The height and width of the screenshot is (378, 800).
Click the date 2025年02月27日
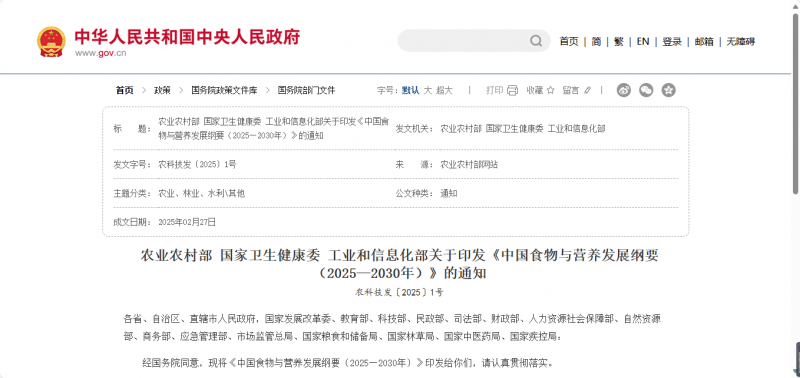pyautogui.click(x=187, y=222)
